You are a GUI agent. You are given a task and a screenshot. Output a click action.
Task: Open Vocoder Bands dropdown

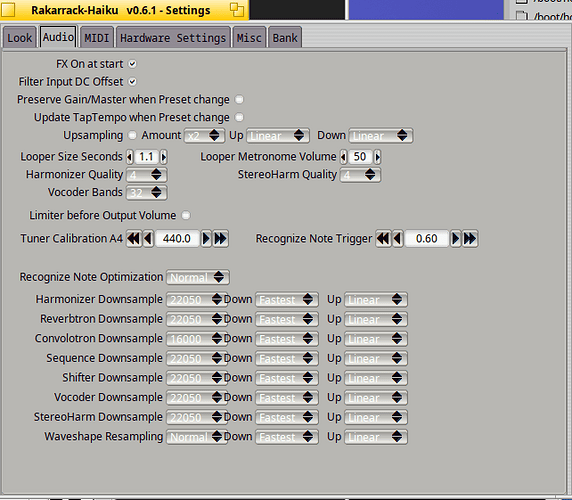[147, 193]
